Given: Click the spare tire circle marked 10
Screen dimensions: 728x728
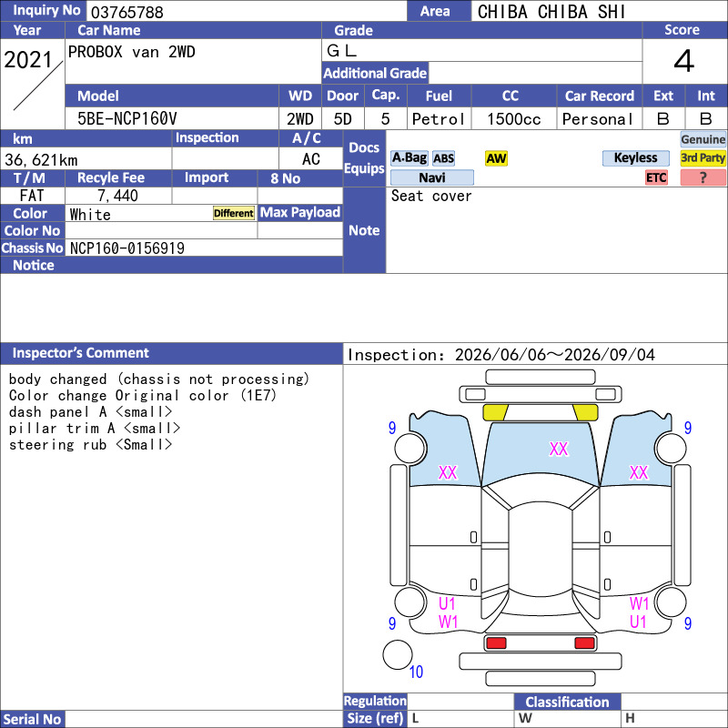Looking at the screenshot, I should tap(398, 654).
